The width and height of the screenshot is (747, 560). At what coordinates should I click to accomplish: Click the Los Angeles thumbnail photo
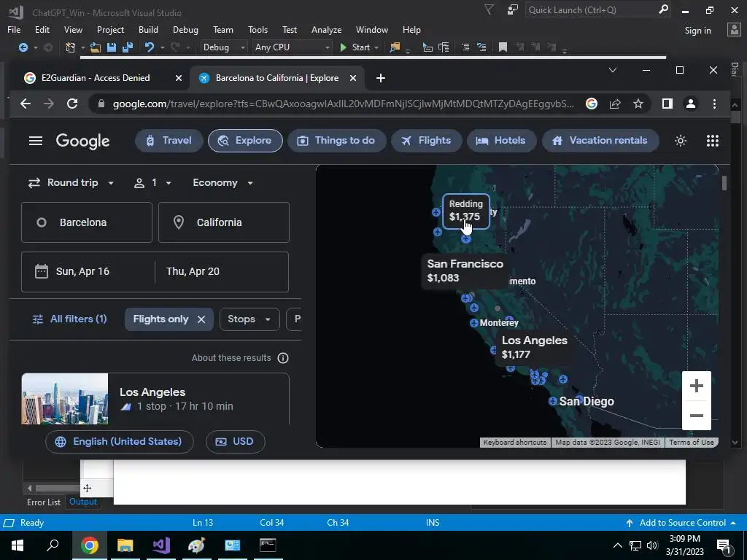[x=65, y=399]
